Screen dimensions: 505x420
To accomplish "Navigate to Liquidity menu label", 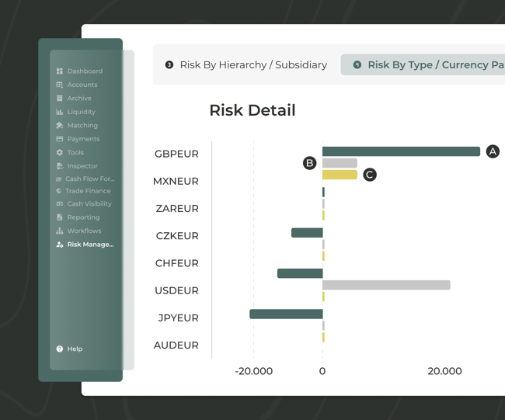I will coord(81,112).
